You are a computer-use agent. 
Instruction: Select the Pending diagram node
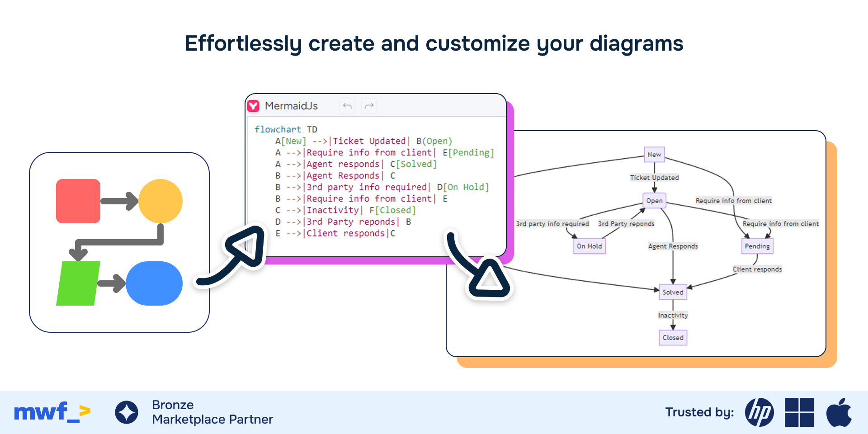point(757,246)
